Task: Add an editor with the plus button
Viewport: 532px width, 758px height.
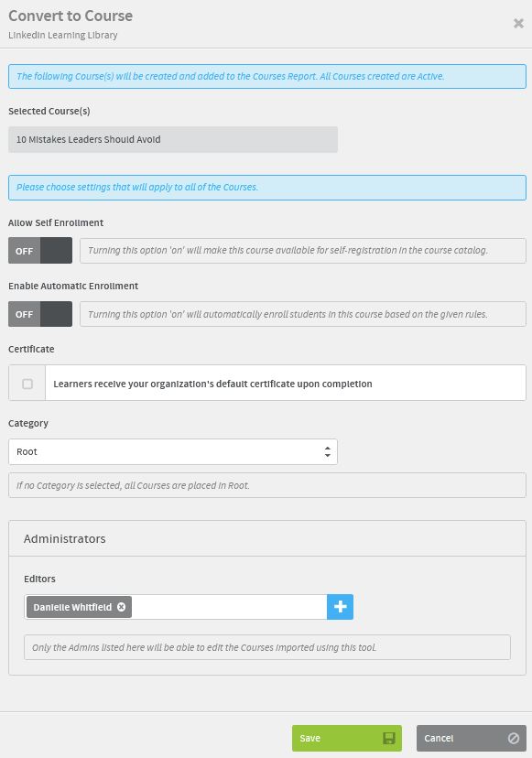Action: pyautogui.click(x=340, y=607)
